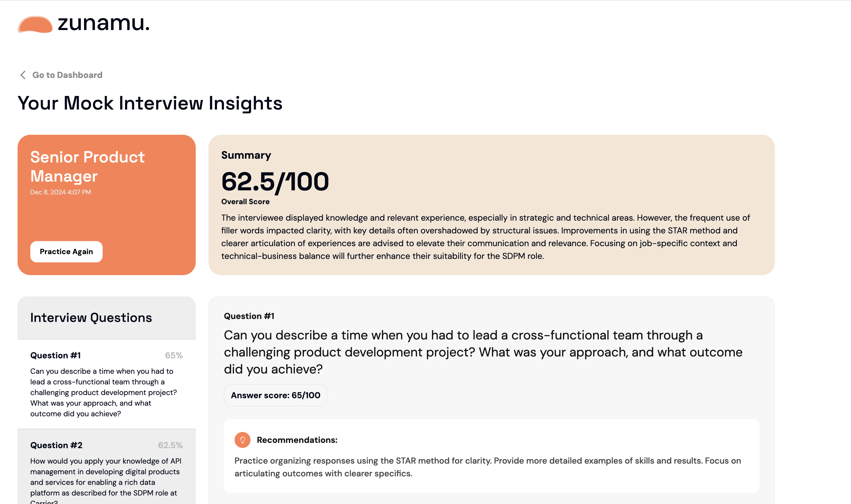Image resolution: width=851 pixels, height=504 pixels.
Task: Click the Interview Questions panel header
Action: (x=91, y=318)
